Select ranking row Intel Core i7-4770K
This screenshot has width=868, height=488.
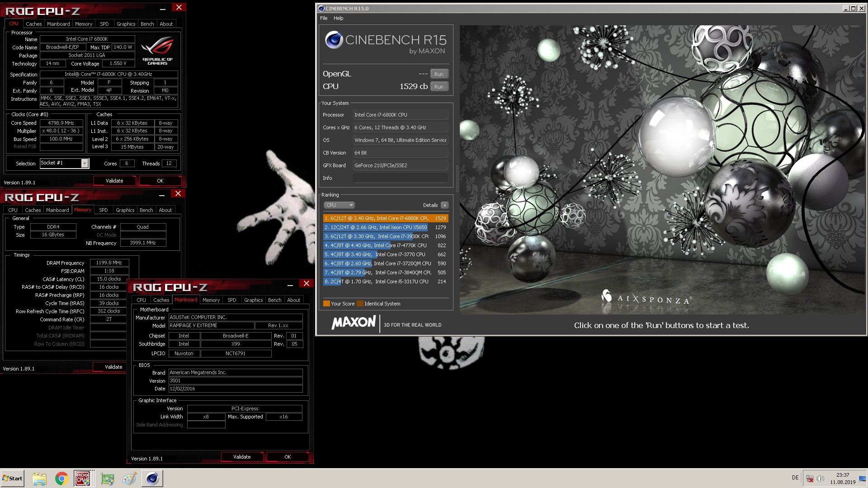point(386,245)
